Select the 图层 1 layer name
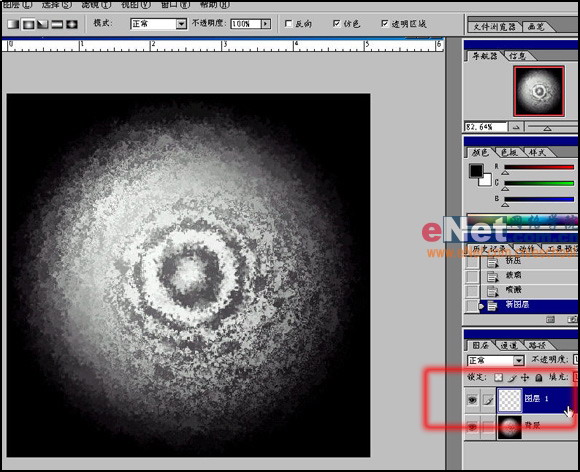Screen dimensions: 580x472 point(536,399)
